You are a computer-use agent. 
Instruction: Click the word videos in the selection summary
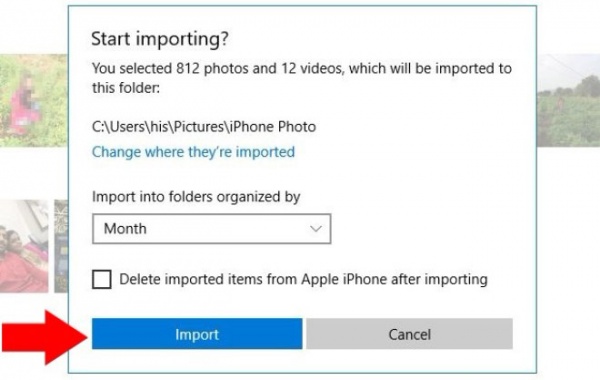click(322, 68)
